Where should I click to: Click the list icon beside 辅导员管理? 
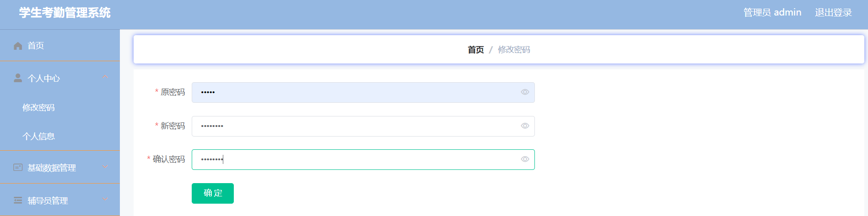(18, 200)
